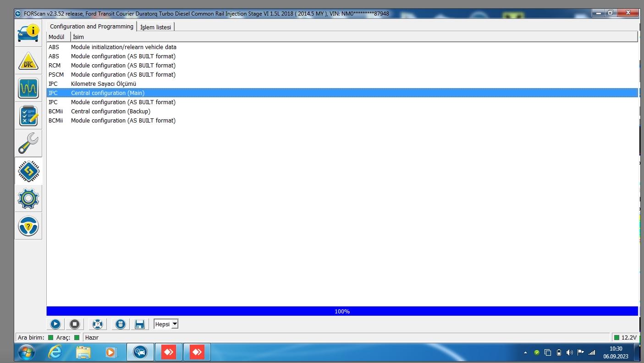Select ABS Module initialization/relearn vehicle data
644x363 pixels.
tap(124, 47)
